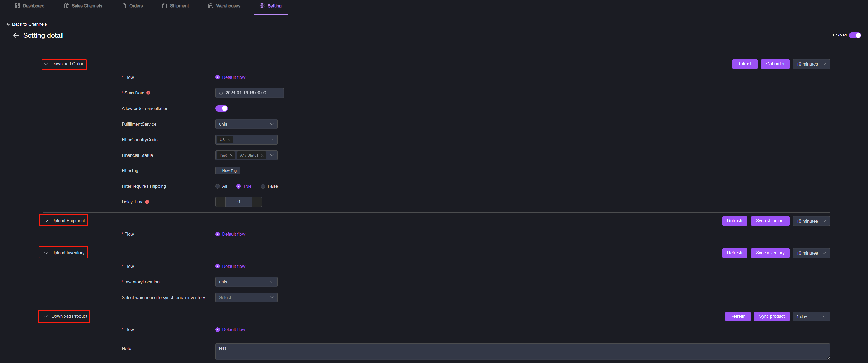Remove the Any Status tag
The width and height of the screenshot is (868, 363).
262,155
